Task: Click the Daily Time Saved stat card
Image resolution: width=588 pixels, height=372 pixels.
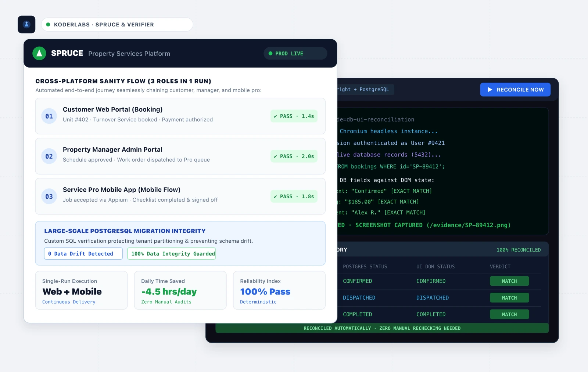Action: tap(180, 290)
